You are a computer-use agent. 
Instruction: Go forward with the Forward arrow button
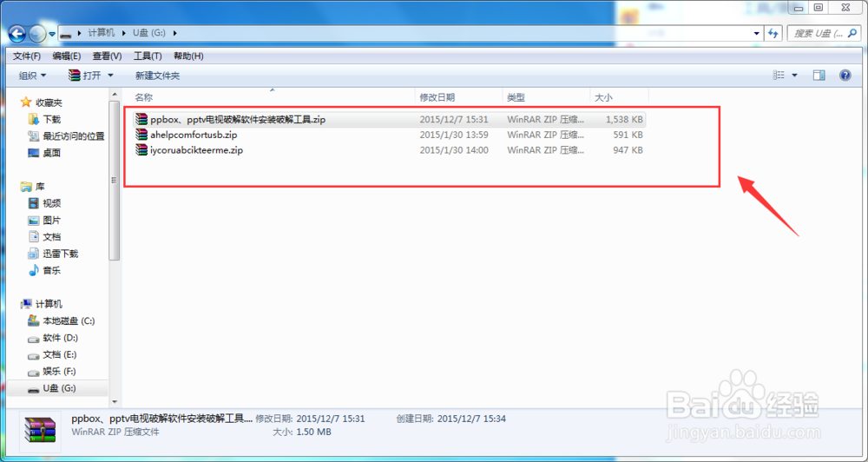click(37, 35)
